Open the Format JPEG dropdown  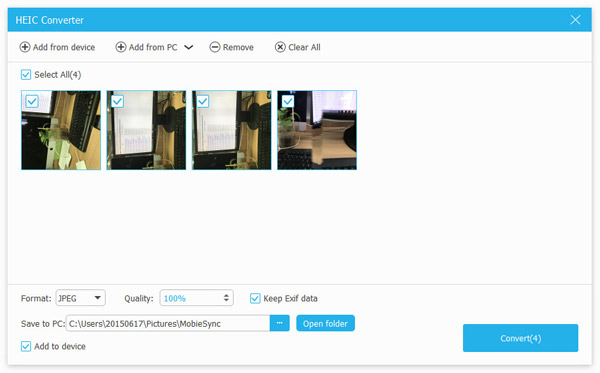click(x=80, y=298)
